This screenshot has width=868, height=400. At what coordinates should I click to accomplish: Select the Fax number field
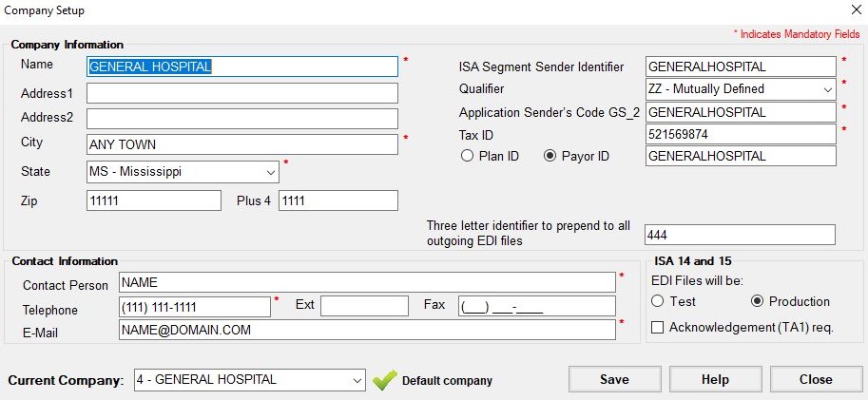point(536,306)
